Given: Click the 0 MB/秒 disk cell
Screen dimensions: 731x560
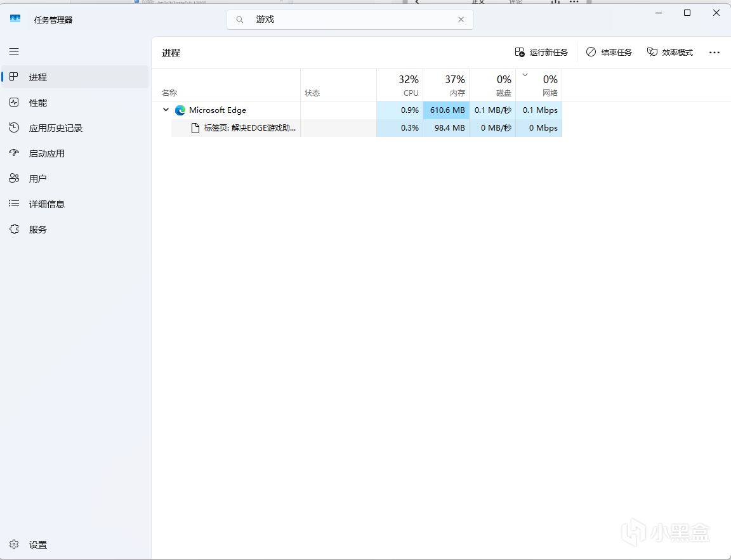Looking at the screenshot, I should coord(492,127).
